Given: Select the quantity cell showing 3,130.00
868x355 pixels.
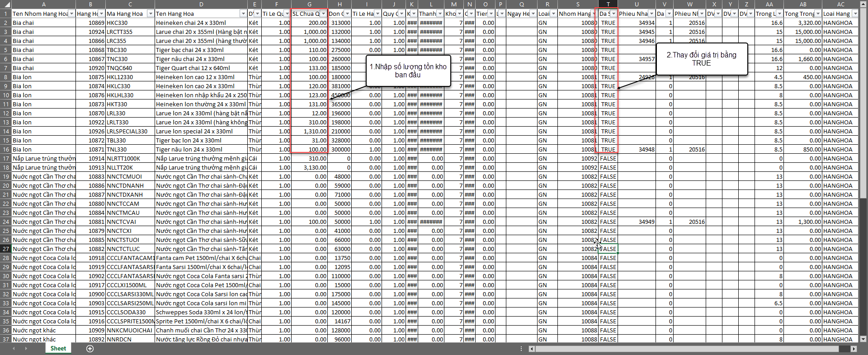Looking at the screenshot, I should tap(310, 167).
